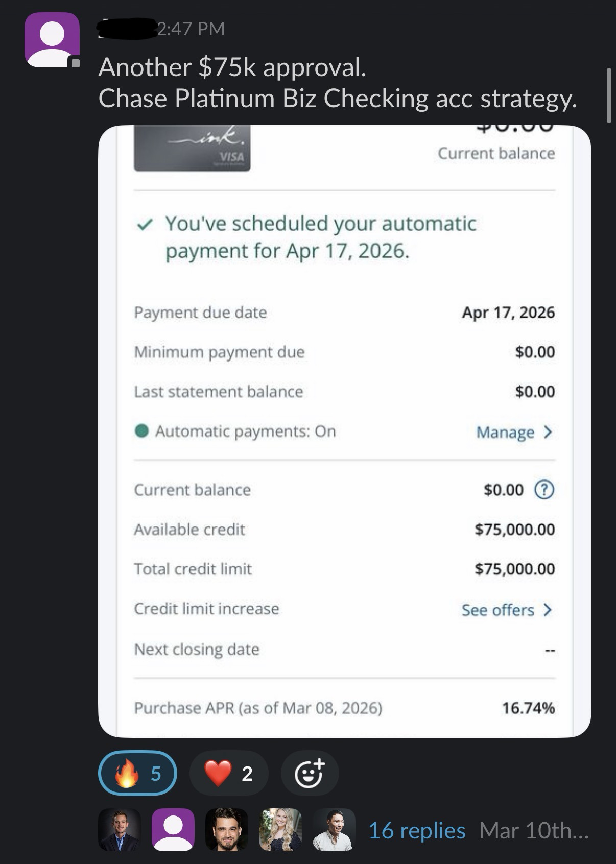Toggle the fire emoji reaction
This screenshot has width=616, height=864.
137,773
